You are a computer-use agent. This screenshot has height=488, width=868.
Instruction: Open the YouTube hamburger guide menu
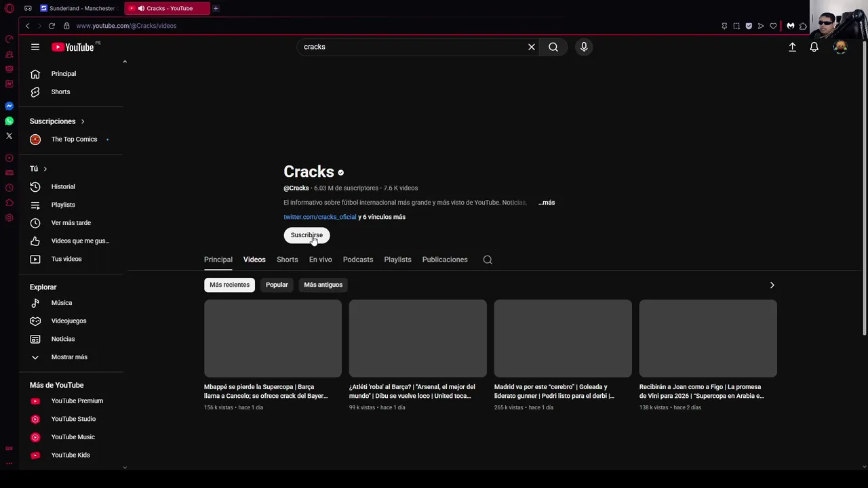pos(35,47)
